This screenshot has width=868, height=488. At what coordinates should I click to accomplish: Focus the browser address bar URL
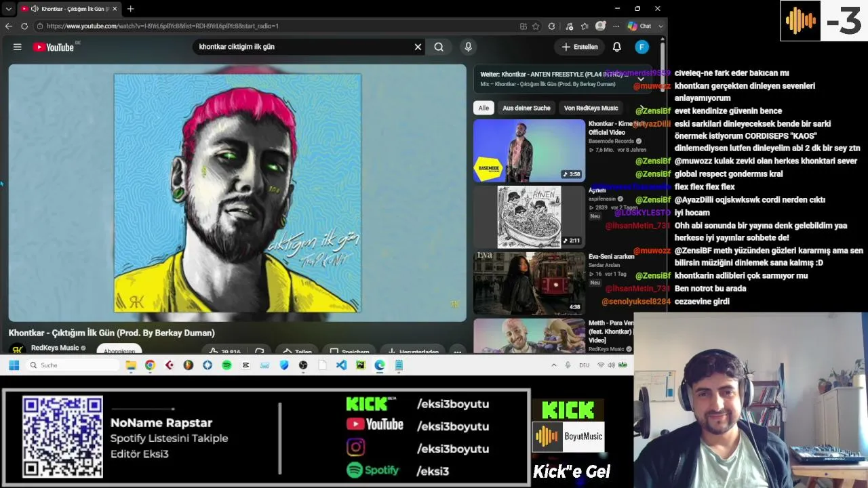tap(163, 26)
